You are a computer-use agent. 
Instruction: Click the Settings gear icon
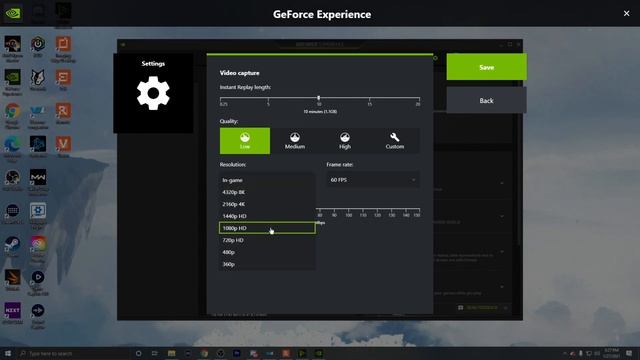point(153,93)
